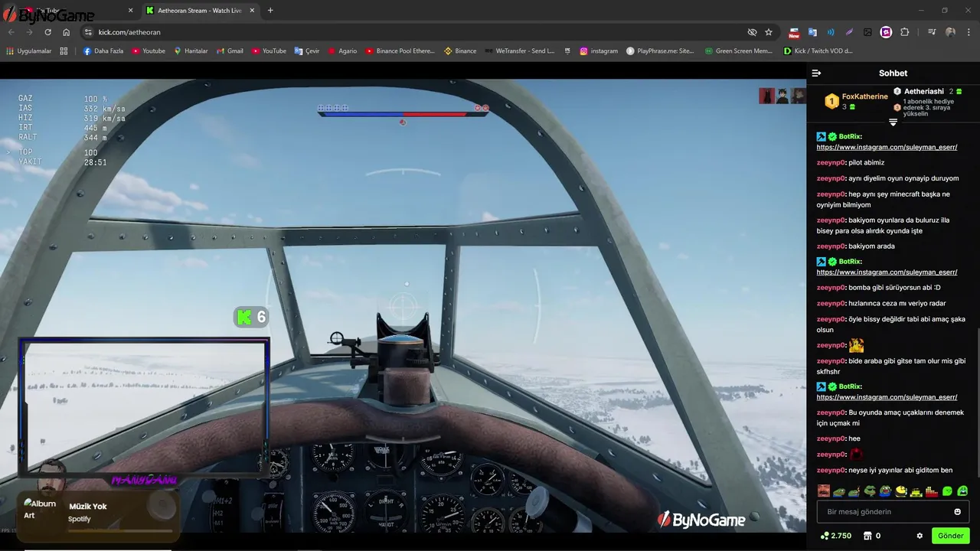This screenshot has height=551, width=980.
Task: Open Chrome three-dot menu
Action: point(968,32)
